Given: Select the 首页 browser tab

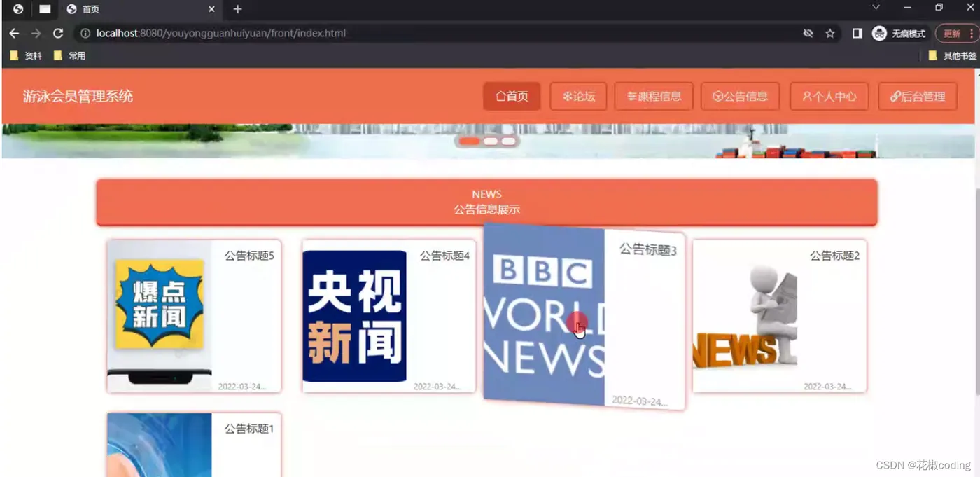Looking at the screenshot, I should 140,9.
